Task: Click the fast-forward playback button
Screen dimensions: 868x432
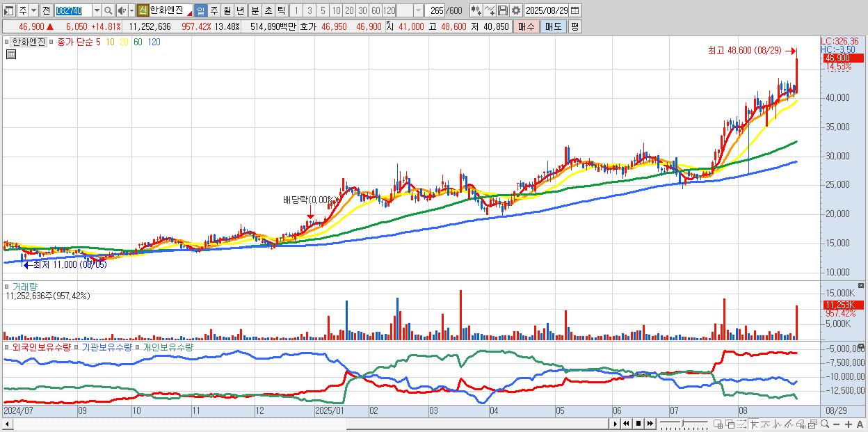Action: click(650, 424)
